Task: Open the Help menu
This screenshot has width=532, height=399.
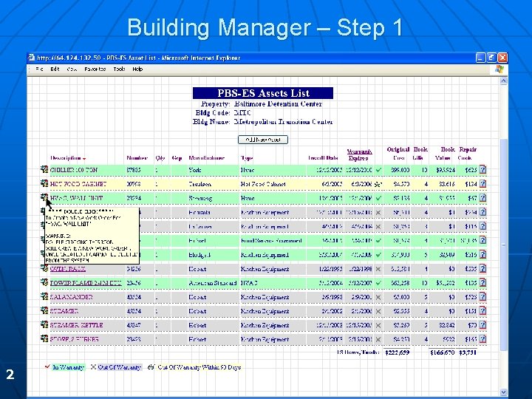Action: [137, 69]
